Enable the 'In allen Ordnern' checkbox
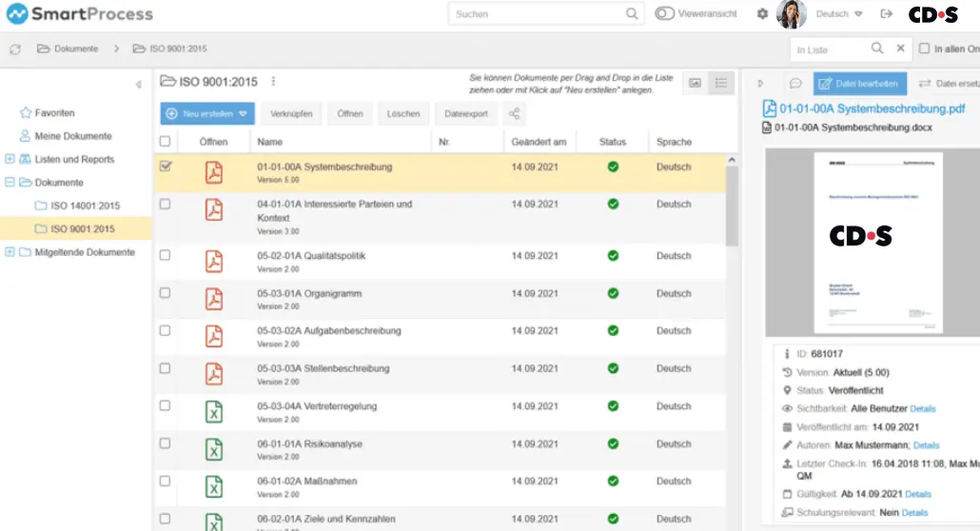 pos(924,49)
